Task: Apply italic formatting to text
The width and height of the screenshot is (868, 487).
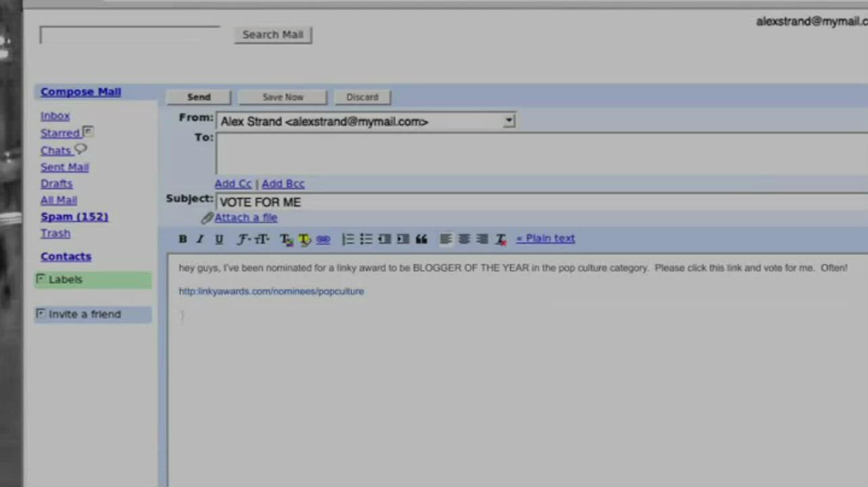Action: [x=200, y=239]
